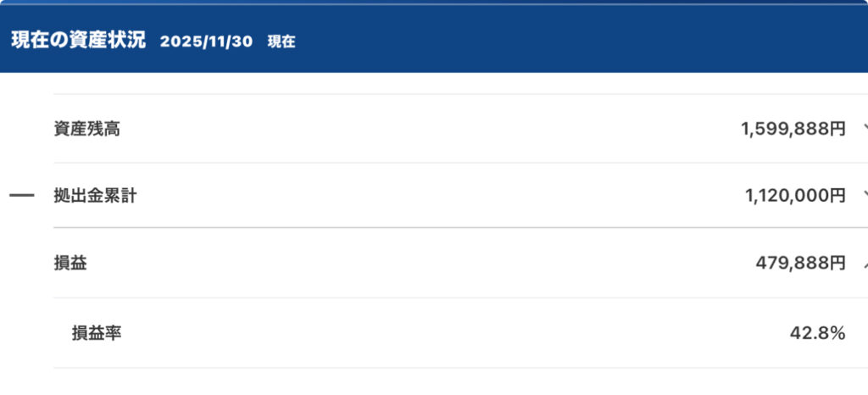Click the 2025/11/30 date in header

[x=206, y=41]
